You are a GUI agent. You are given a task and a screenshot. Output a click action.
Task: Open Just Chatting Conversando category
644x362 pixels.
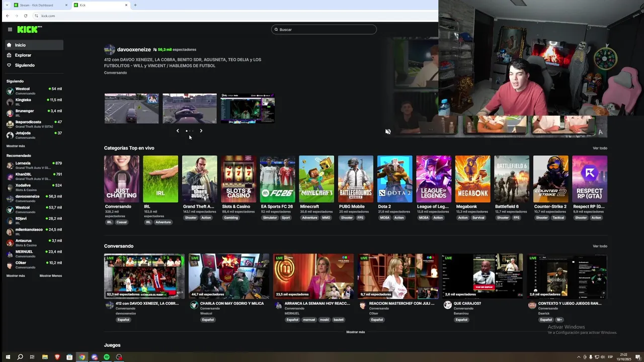pos(121,179)
